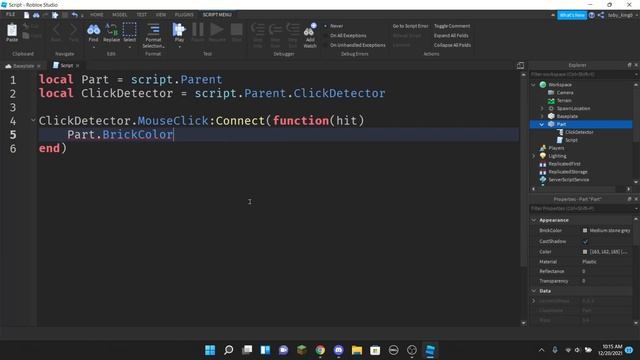The width and height of the screenshot is (640, 360).
Task: Click the BrickColor swatch in Properties
Action: click(x=585, y=231)
